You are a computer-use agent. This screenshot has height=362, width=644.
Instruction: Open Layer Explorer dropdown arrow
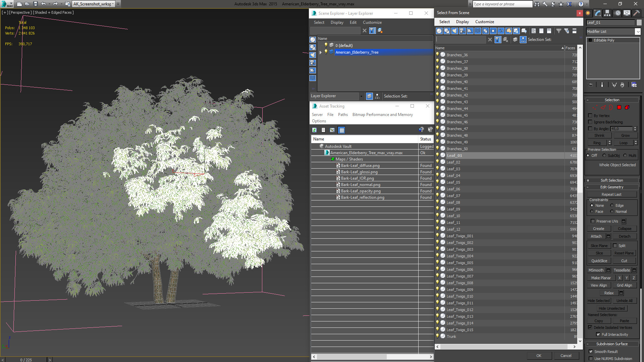(361, 96)
